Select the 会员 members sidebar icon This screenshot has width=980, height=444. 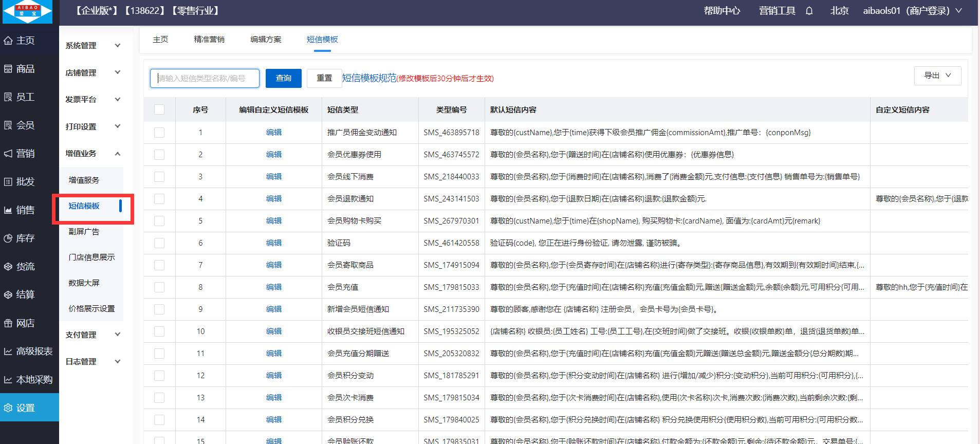8,125
